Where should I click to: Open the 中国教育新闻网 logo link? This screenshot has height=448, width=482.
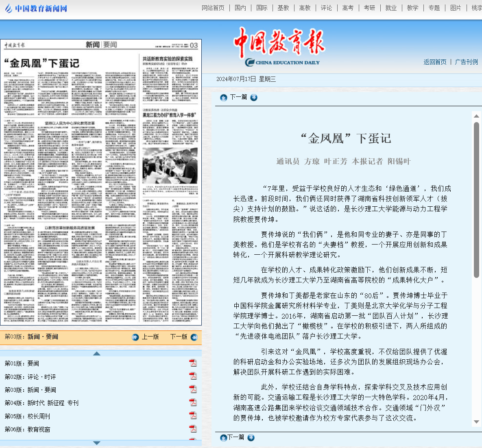point(36,8)
